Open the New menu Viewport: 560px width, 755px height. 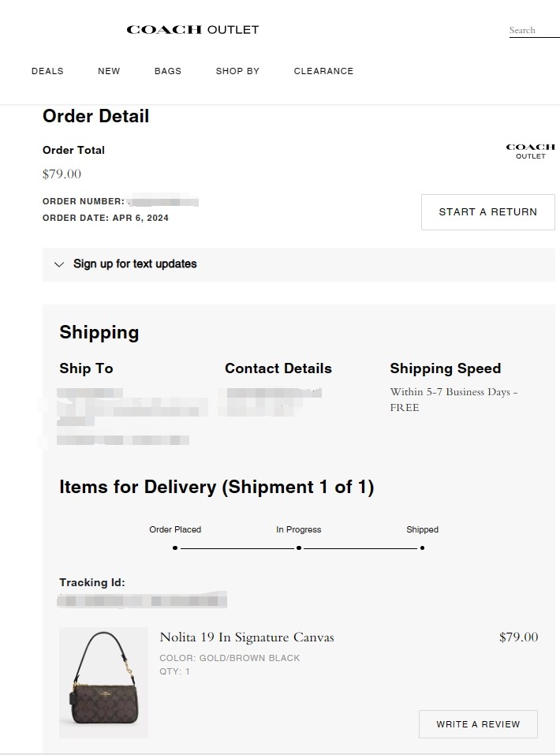(x=109, y=71)
